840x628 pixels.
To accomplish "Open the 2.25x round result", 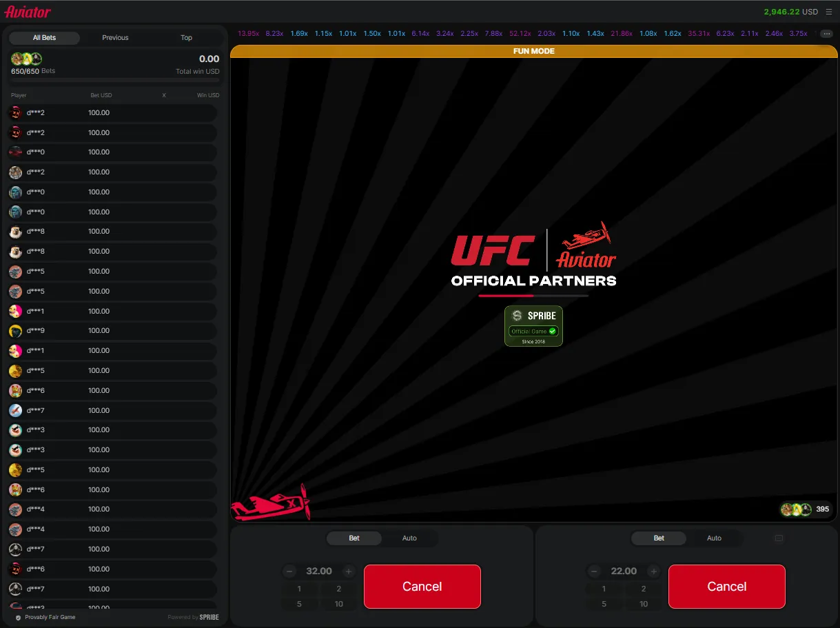I will (469, 34).
